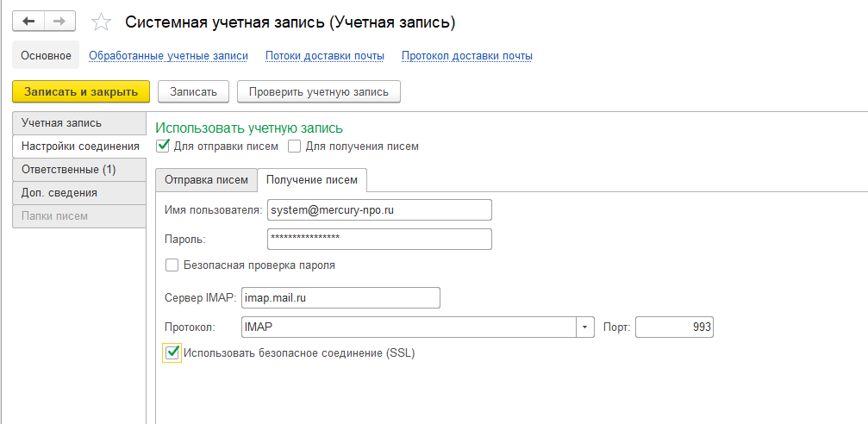Screen dimensions: 868x424
Task: Enable the 'Для отправки писем' checkbox
Action: point(163,147)
